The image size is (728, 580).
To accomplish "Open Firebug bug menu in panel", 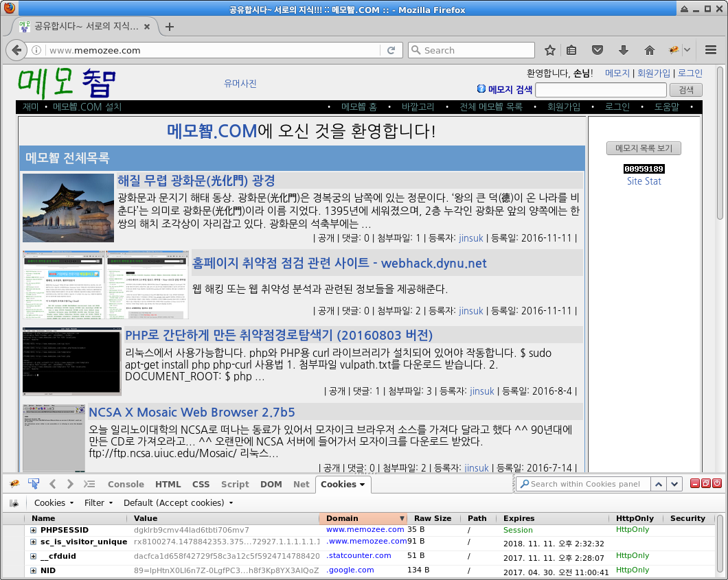I will 14,484.
